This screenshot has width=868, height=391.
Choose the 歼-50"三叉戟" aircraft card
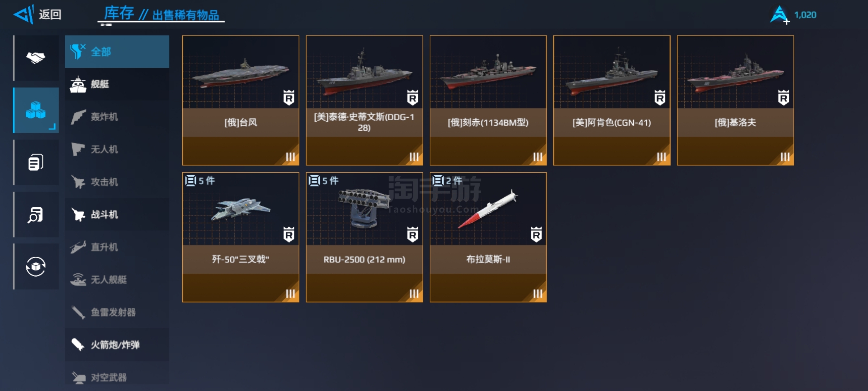241,237
